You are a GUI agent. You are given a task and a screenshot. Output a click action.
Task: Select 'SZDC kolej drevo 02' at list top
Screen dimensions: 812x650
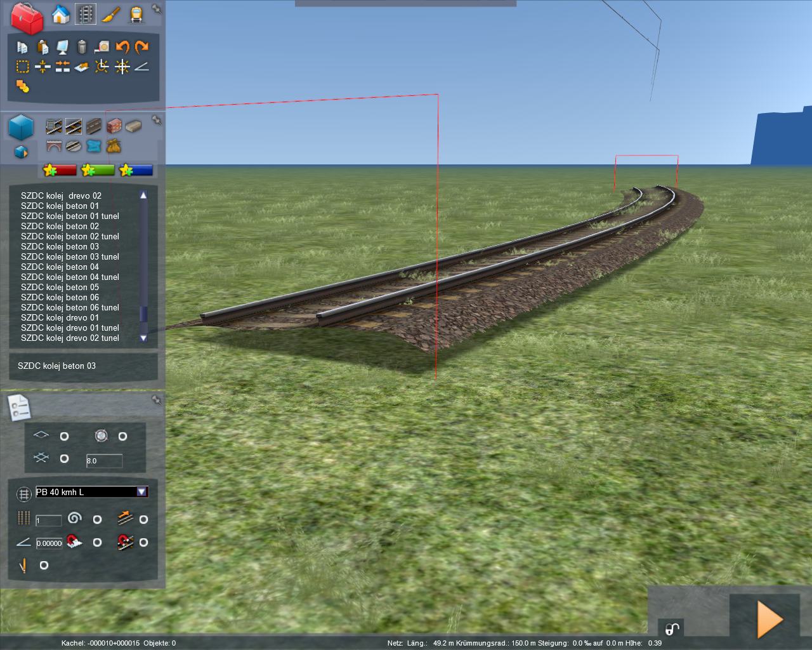[x=61, y=196]
